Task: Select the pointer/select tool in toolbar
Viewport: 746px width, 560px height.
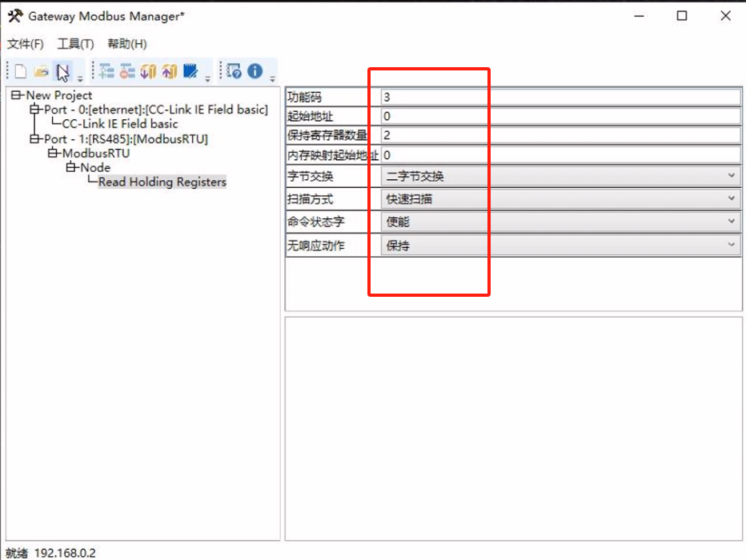Action: [x=62, y=71]
